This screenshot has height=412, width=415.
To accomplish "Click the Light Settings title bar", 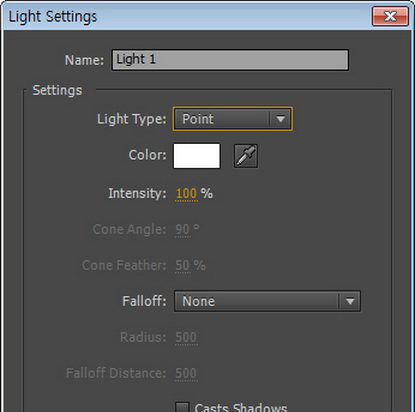I will (x=187, y=16).
